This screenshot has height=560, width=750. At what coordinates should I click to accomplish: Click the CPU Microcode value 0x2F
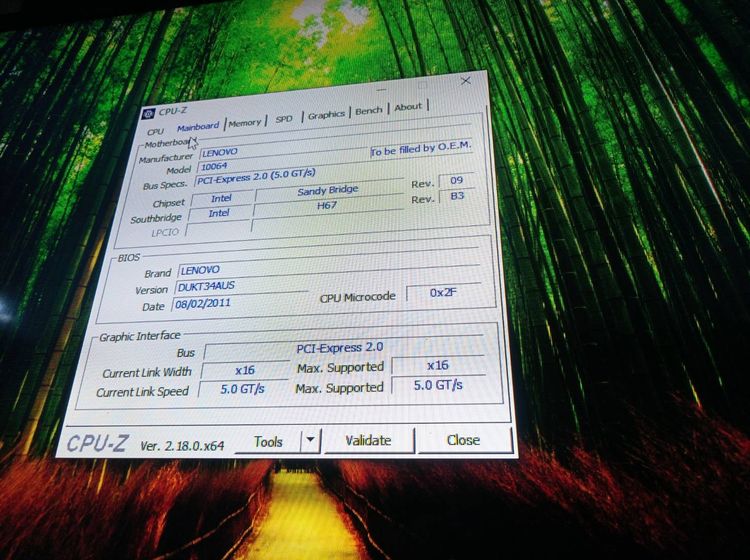click(x=441, y=292)
